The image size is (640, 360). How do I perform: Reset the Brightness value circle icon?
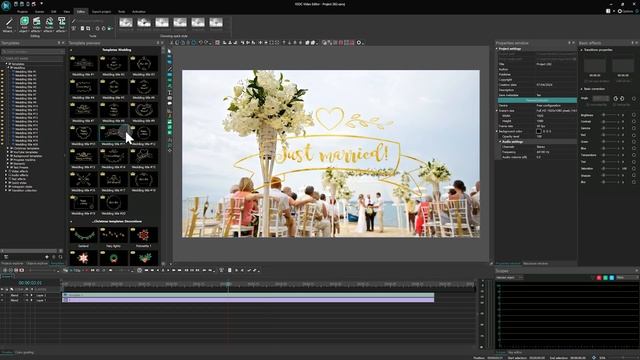(x=634, y=115)
